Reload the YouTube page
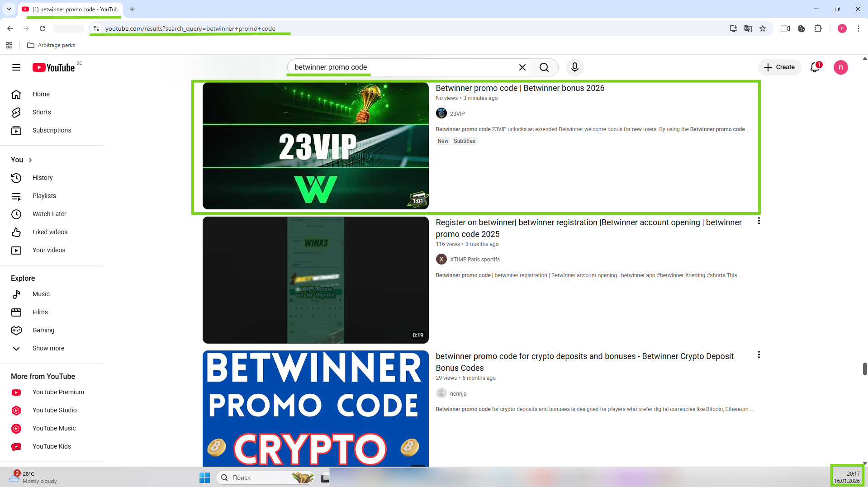The height and width of the screenshot is (487, 868). [x=43, y=28]
